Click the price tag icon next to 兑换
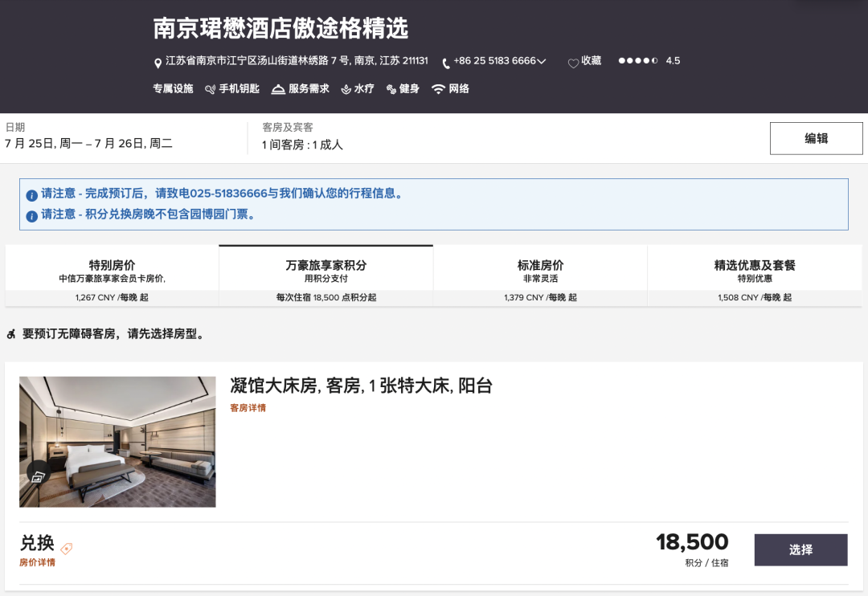 (x=67, y=549)
